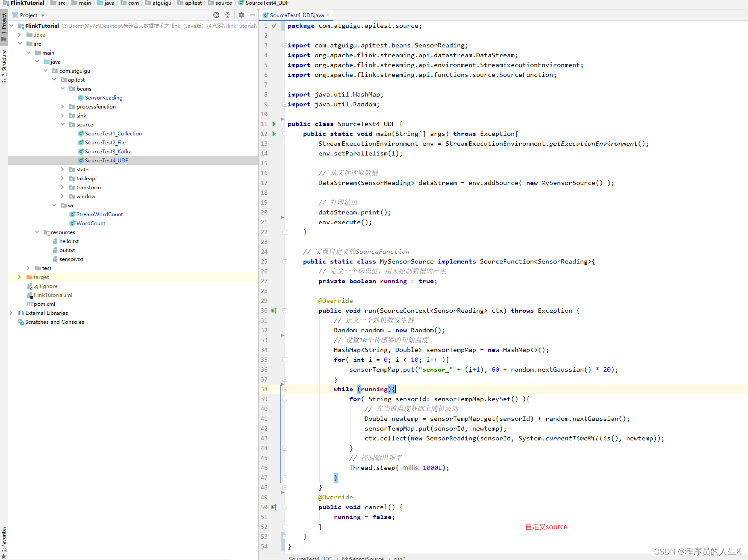The width and height of the screenshot is (748, 560).
Task: Expand the target folder in the tree
Action: click(x=20, y=277)
